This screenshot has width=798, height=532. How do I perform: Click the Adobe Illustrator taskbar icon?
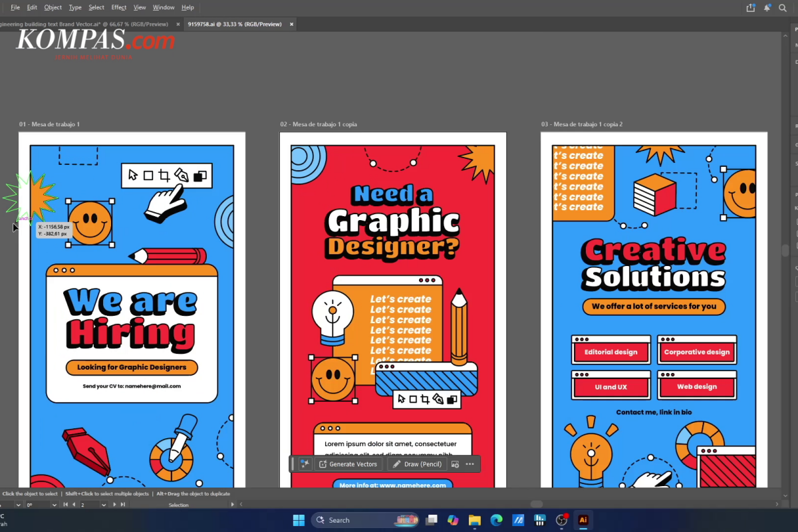tap(583, 520)
